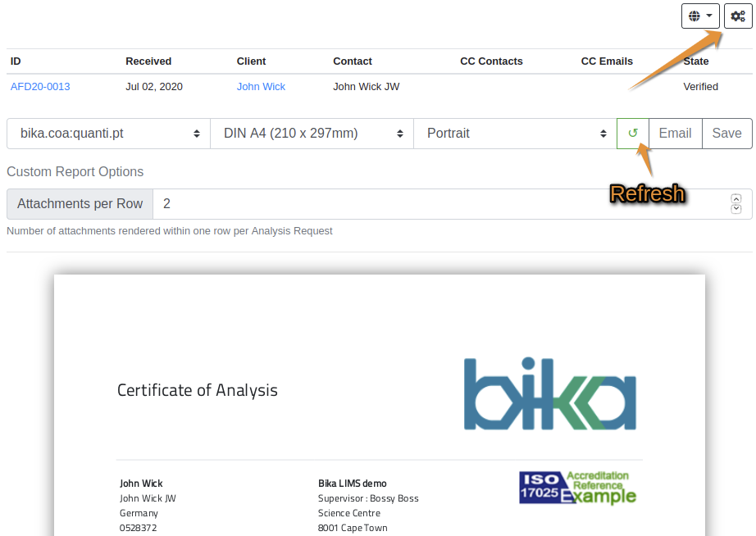Screen dimensions: 756x536
Task: Open the Portrait orientation dropdown
Action: coord(515,133)
